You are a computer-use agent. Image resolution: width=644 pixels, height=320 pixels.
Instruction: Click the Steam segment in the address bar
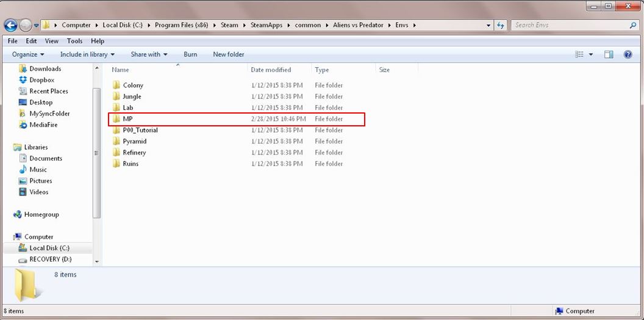[229, 25]
